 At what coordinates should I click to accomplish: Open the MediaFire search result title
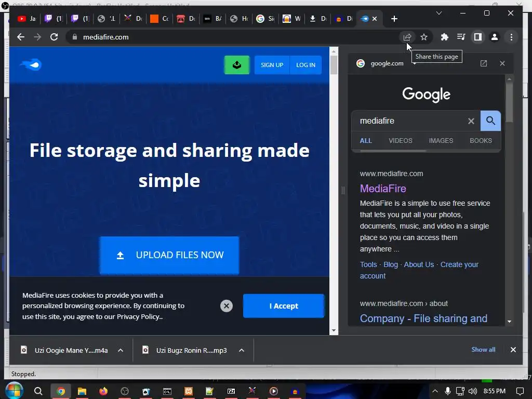(383, 188)
